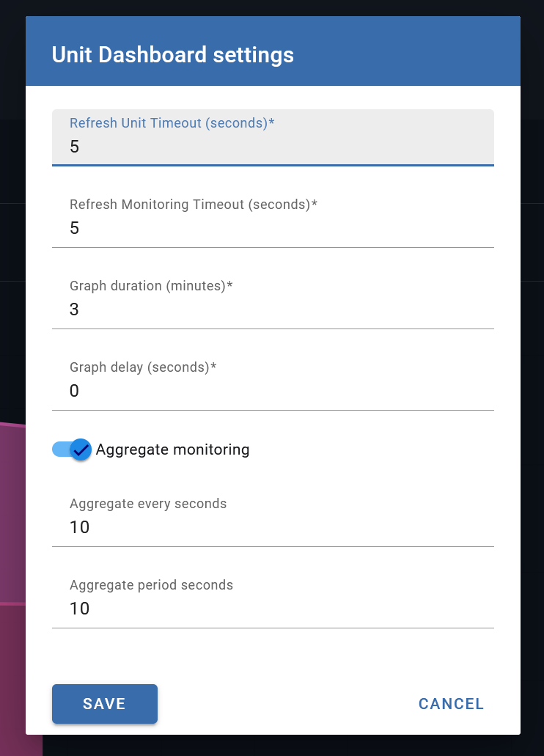Edit the Graph delay value
Screen dimensions: 544x756
[x=271, y=390]
